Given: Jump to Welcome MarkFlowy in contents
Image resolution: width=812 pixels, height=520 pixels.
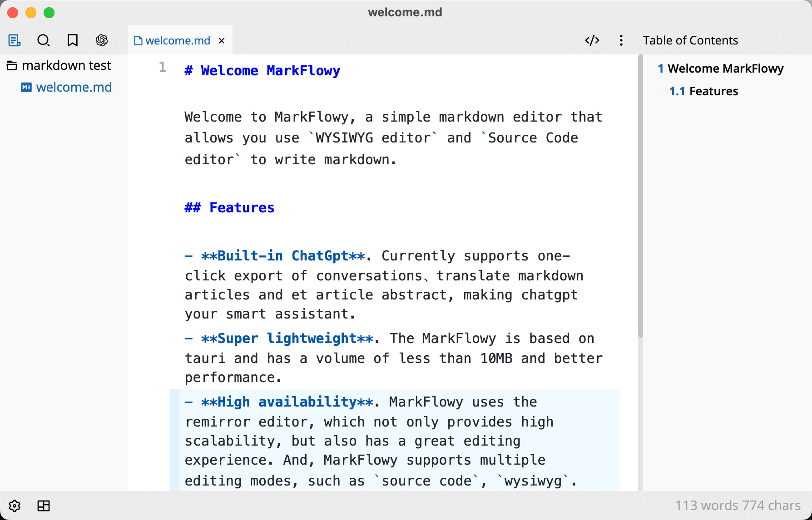Looking at the screenshot, I should (721, 69).
